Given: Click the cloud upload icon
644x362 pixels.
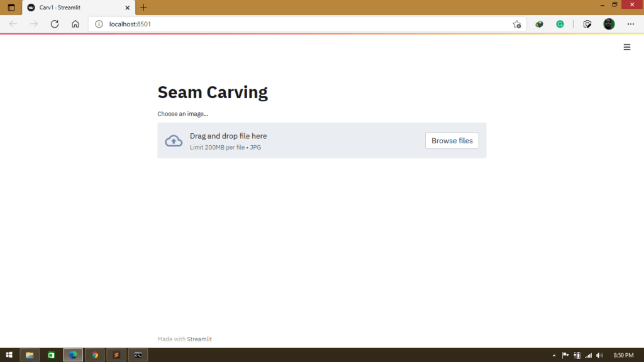Looking at the screenshot, I should [174, 141].
